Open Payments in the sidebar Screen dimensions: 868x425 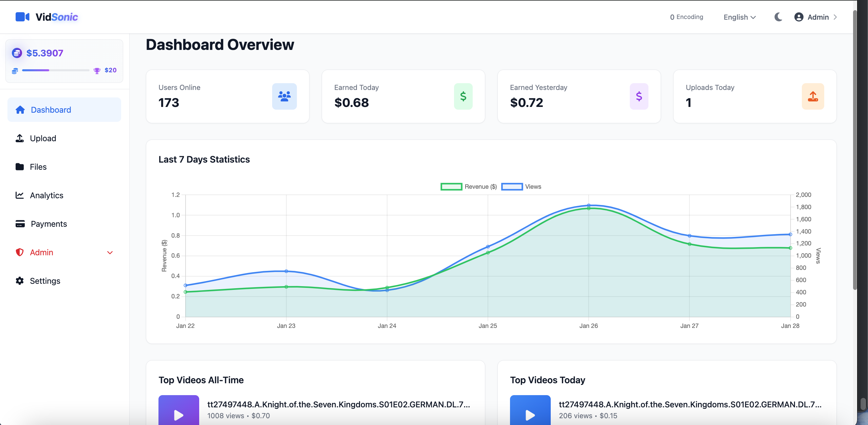49,224
